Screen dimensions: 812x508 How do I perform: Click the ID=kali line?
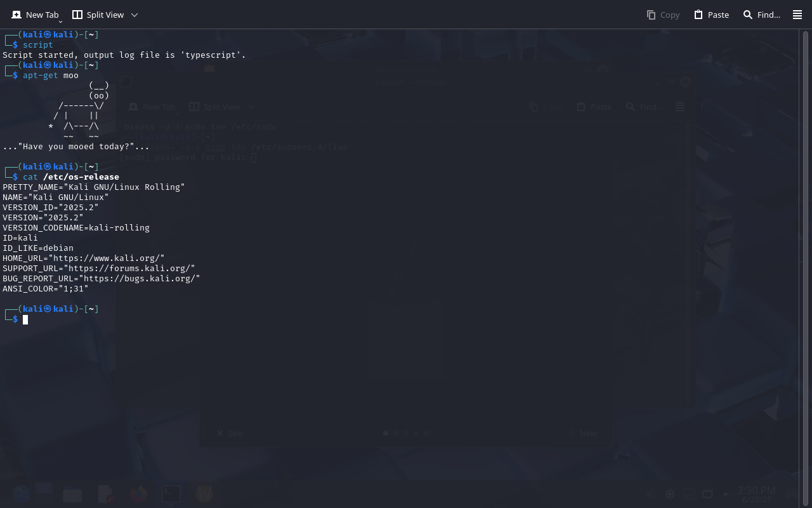(20, 238)
